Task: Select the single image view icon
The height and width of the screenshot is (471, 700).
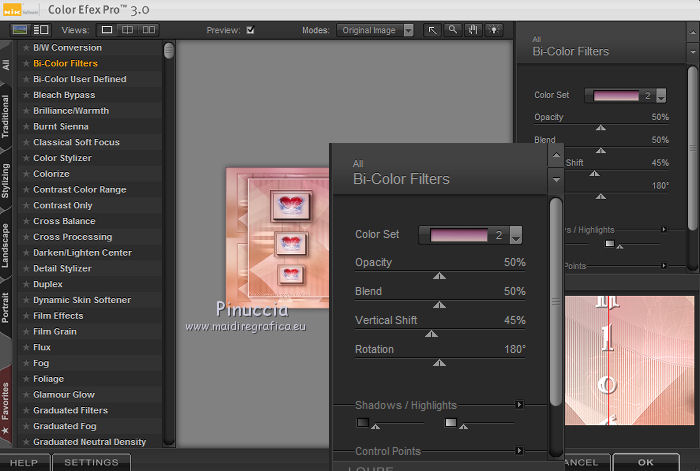Action: click(107, 30)
